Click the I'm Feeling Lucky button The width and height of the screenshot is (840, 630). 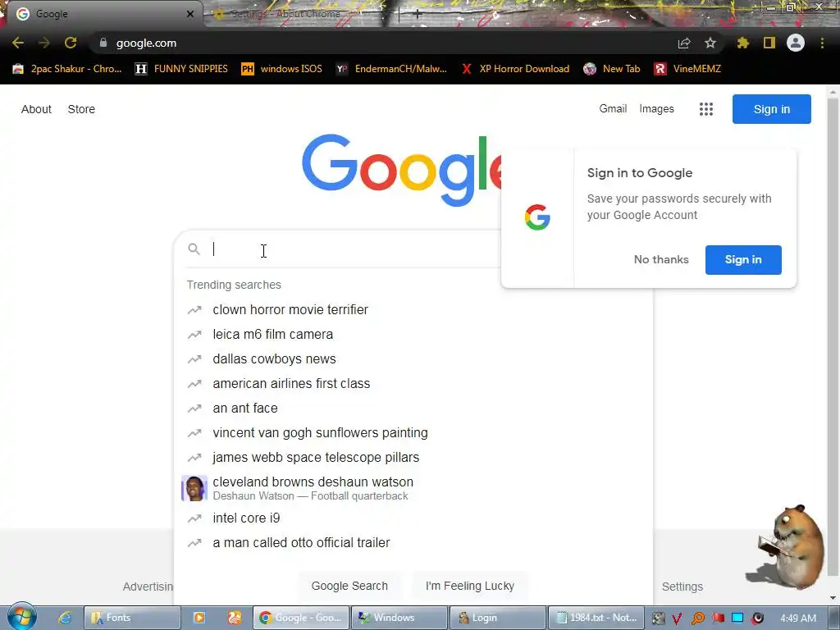pos(470,586)
